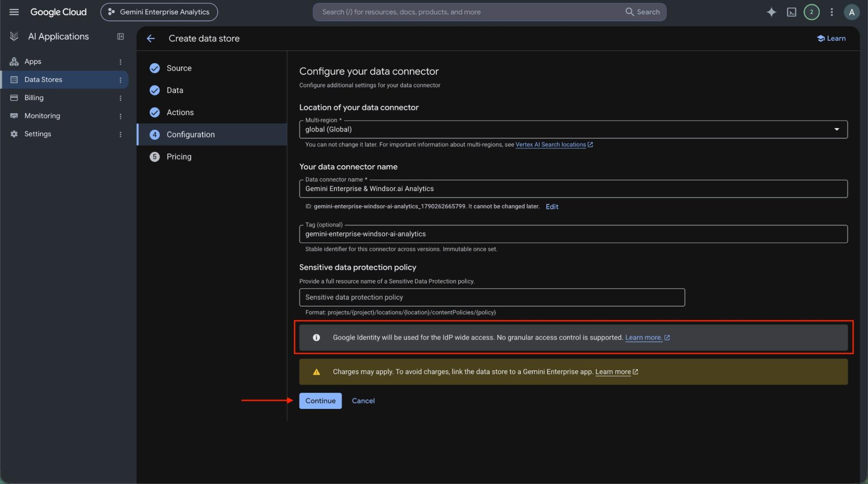Click the warning triangle icon
868x484 pixels.
click(x=316, y=372)
